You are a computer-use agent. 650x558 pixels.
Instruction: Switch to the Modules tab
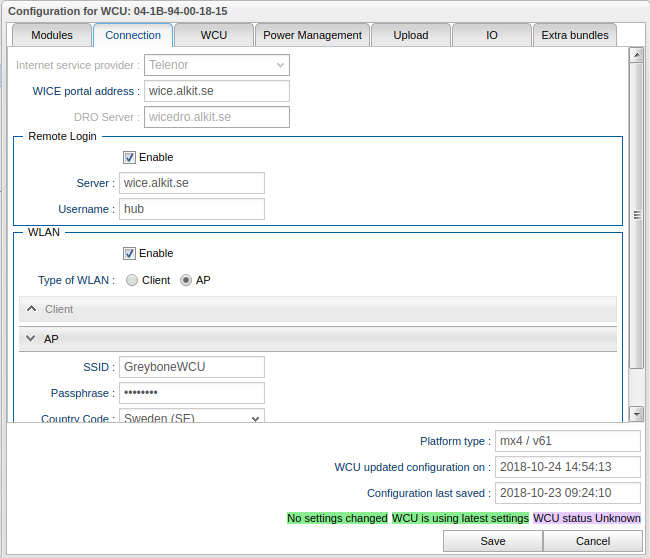point(52,35)
